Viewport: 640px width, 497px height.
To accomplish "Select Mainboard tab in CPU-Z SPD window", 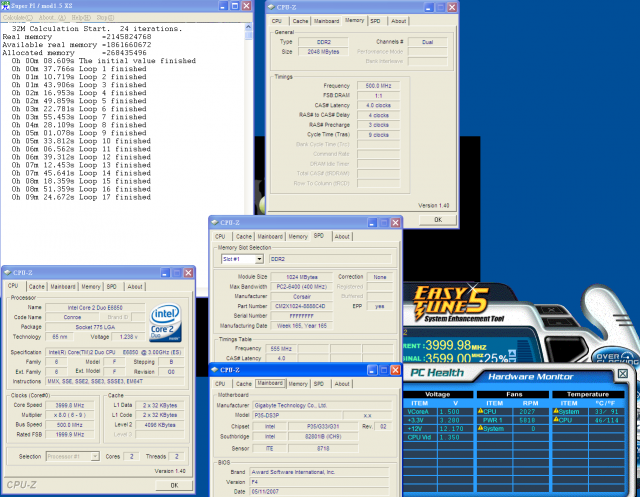I will pyautogui.click(x=270, y=236).
